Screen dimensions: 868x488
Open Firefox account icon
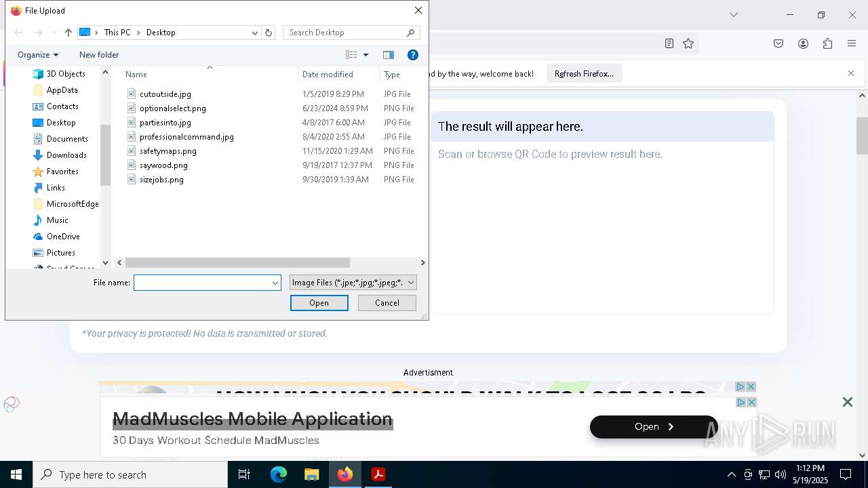[x=803, y=43]
